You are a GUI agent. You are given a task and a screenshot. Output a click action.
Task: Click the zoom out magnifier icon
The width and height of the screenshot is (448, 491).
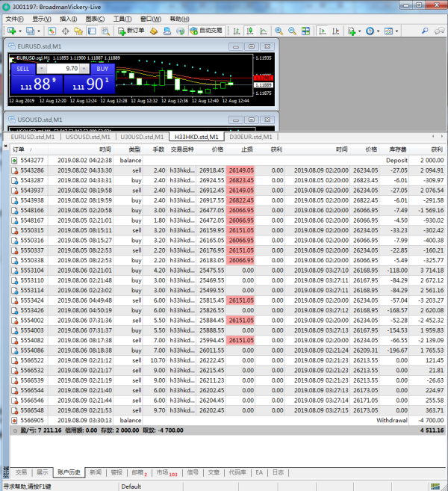click(x=292, y=31)
